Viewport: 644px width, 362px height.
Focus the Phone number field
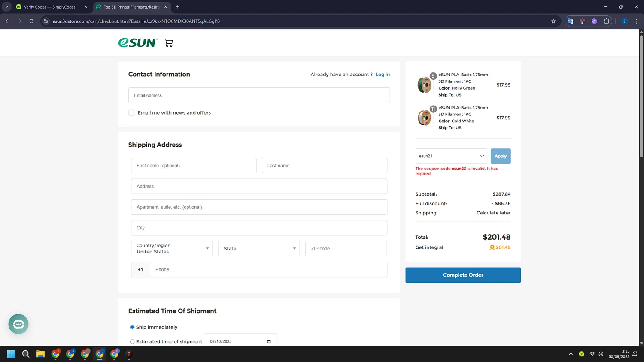click(268, 269)
